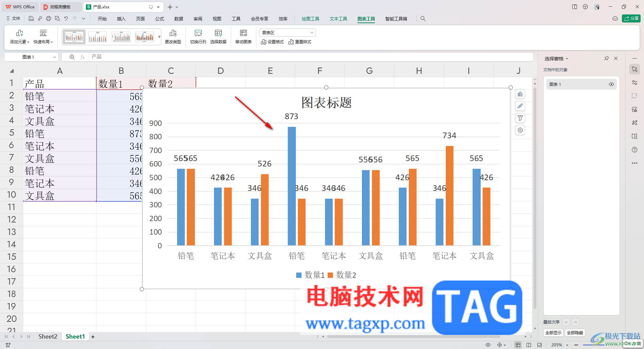Switch to page layout view in status bar

(x=529, y=345)
